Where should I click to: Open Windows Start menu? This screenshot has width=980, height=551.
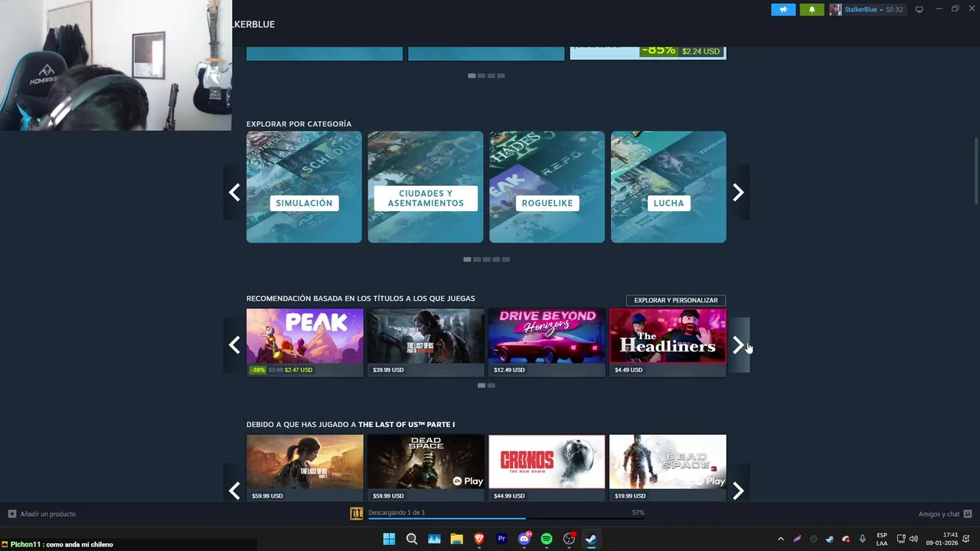389,539
